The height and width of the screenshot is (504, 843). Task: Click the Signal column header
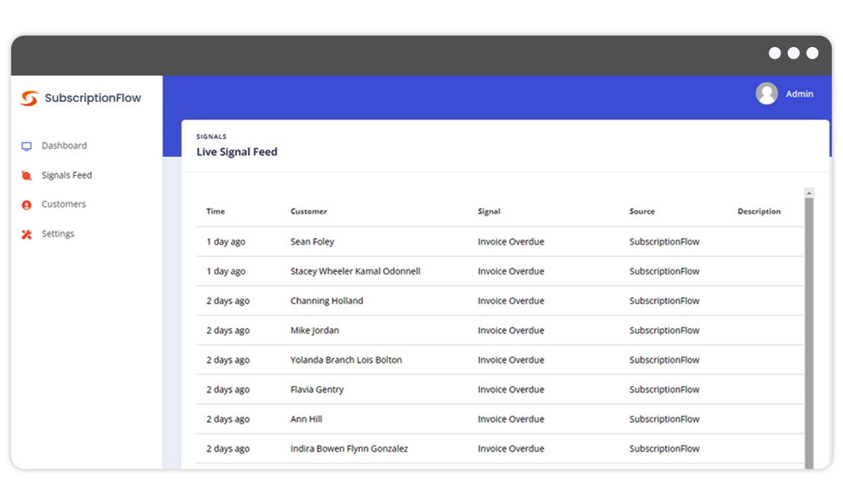489,212
